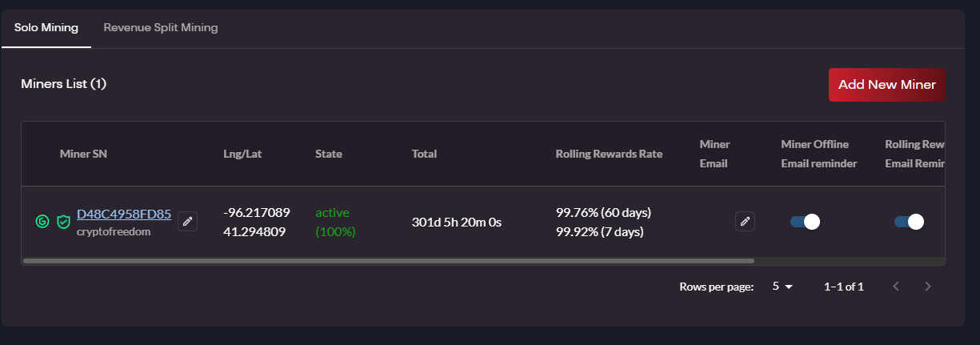This screenshot has width=980, height=345.
Task: Click the Rolling Rewards Rate column header
Action: point(609,154)
